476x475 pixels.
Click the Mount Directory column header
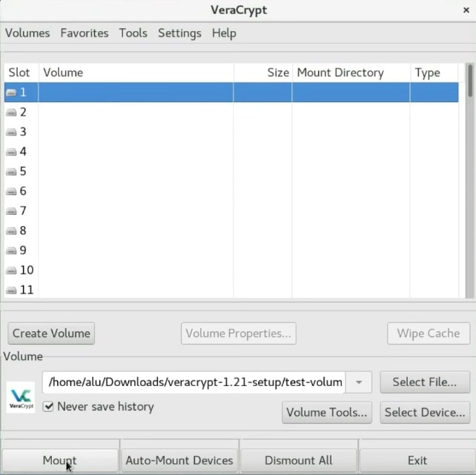tap(340, 73)
